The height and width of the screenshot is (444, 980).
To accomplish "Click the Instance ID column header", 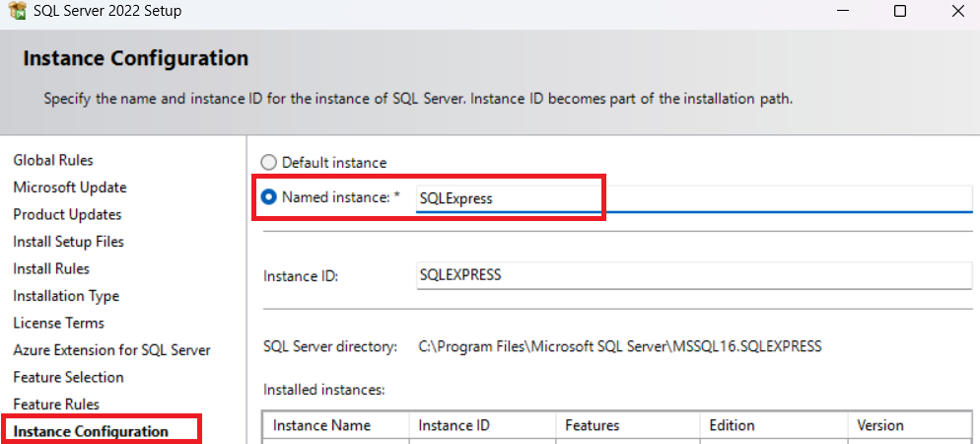I will (x=482, y=425).
